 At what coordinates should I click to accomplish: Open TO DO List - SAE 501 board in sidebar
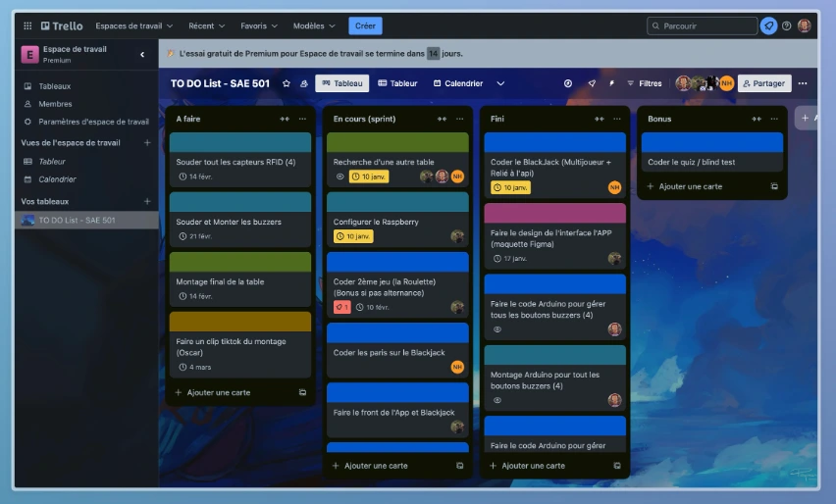point(86,220)
